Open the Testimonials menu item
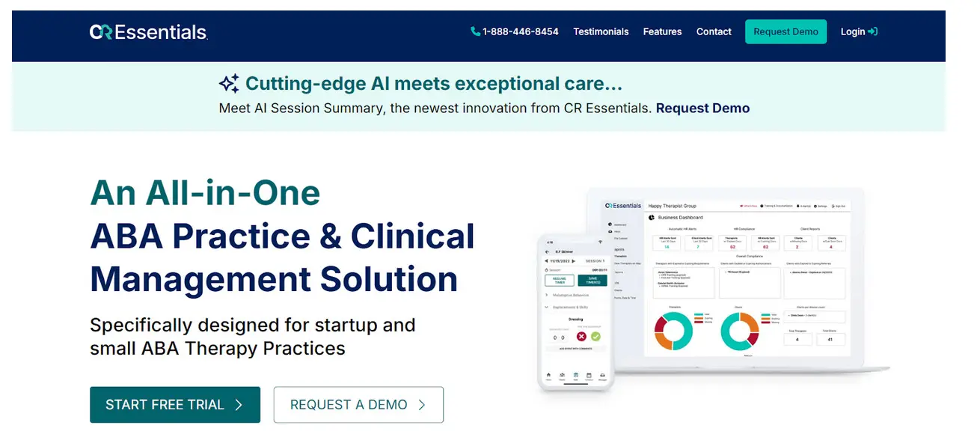The width and height of the screenshot is (980, 434). pos(601,31)
